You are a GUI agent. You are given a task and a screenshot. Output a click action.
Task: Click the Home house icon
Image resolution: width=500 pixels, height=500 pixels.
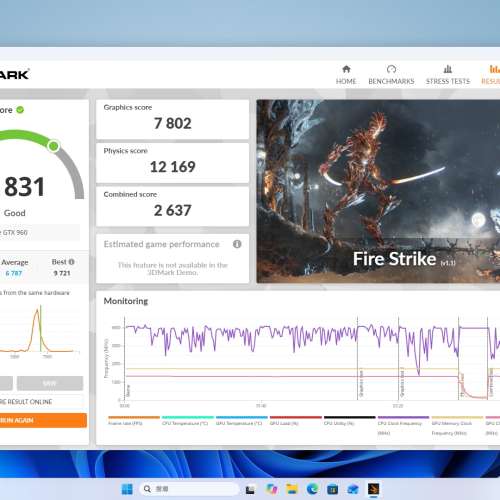click(346, 69)
